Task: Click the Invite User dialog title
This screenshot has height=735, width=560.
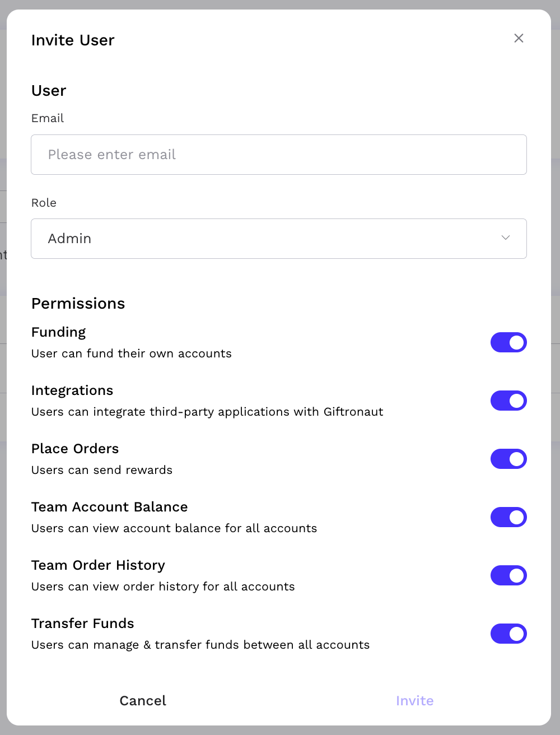Action: pos(73,40)
